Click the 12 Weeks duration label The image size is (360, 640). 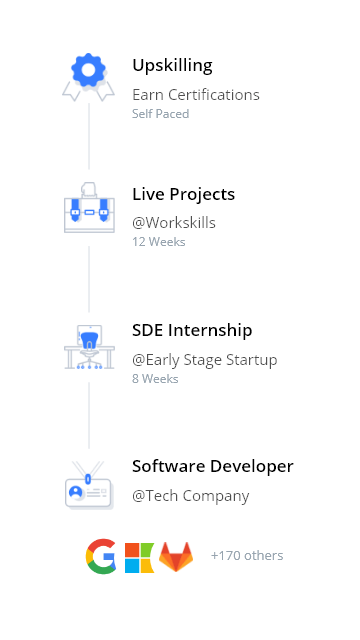pyautogui.click(x=159, y=242)
